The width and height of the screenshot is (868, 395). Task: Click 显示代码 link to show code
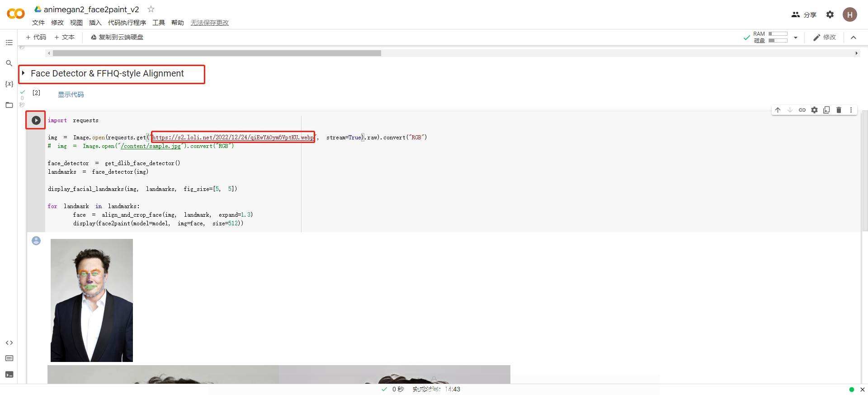[71, 95]
